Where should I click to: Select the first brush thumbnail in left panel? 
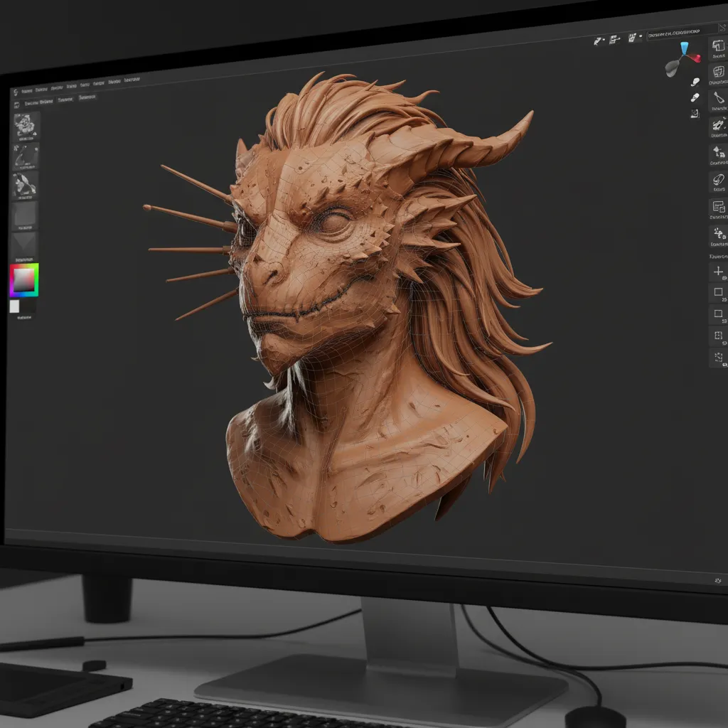(26, 125)
